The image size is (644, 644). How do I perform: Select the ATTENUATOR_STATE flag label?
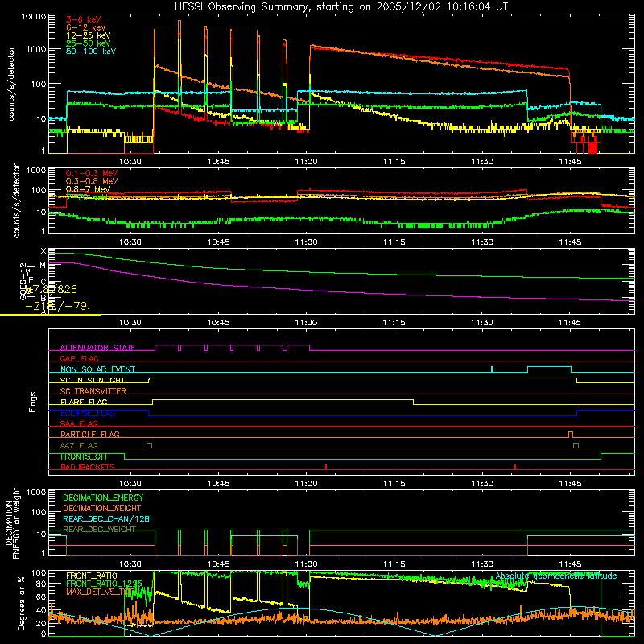[x=97, y=348]
